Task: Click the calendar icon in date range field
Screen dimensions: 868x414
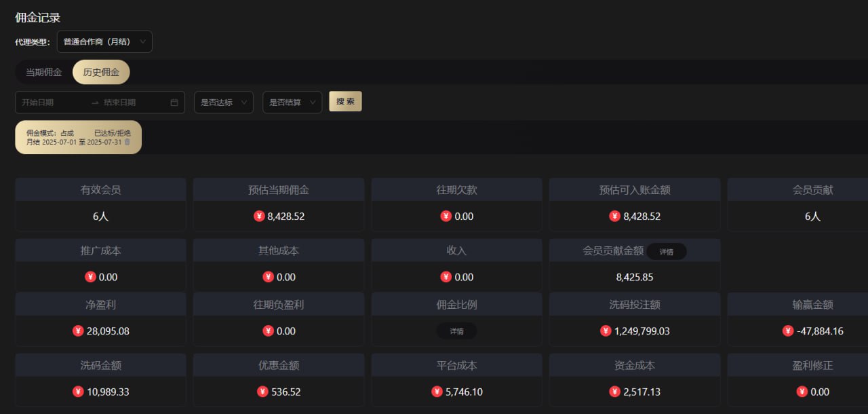Action: click(174, 102)
